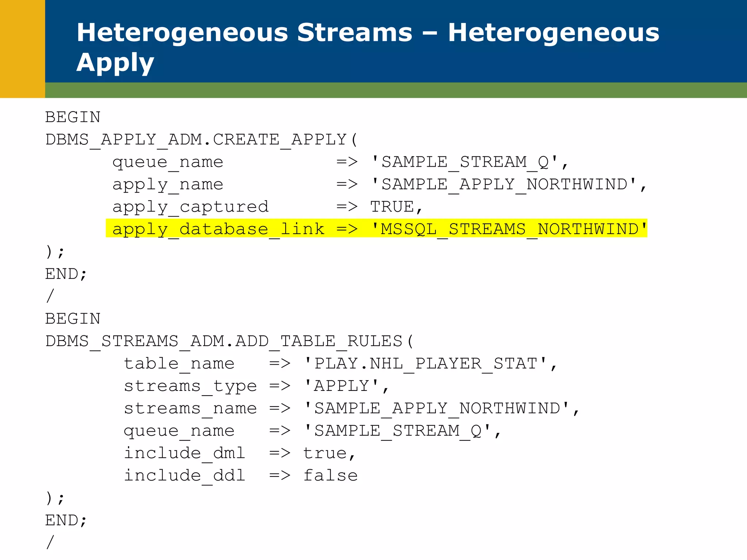Click the "table_name => 'PLAY.NHL_PLAYER_STAT'," line
This screenshot has width=747, height=560.
[340, 364]
